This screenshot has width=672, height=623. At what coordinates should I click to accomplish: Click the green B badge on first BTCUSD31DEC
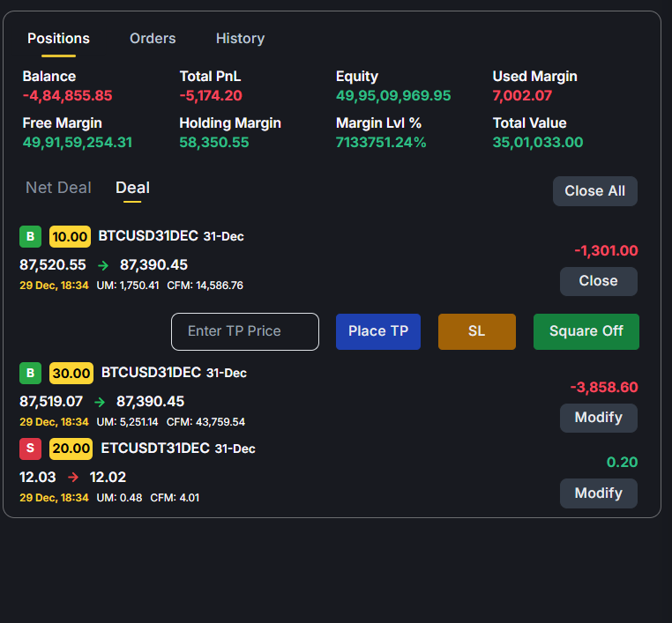click(30, 236)
